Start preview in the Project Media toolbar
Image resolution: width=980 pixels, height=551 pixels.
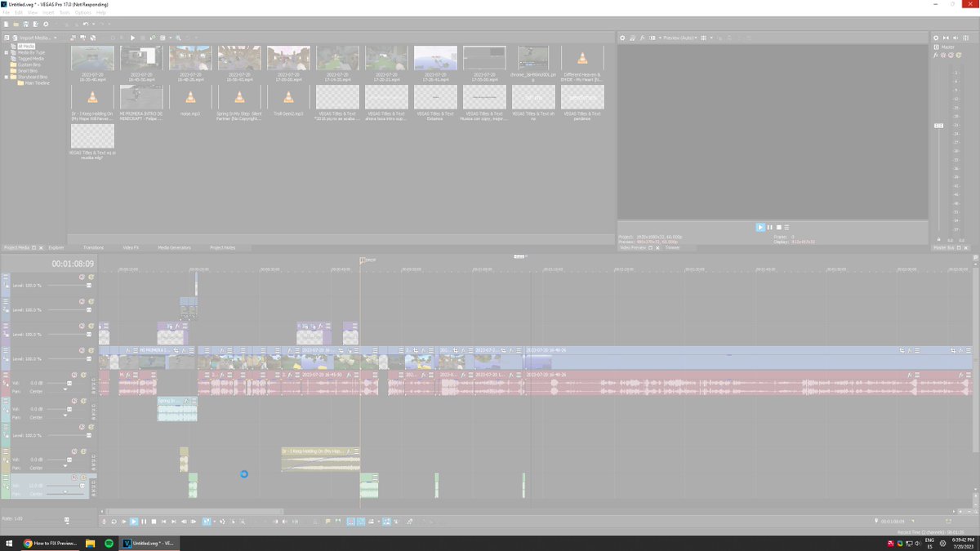pos(133,38)
